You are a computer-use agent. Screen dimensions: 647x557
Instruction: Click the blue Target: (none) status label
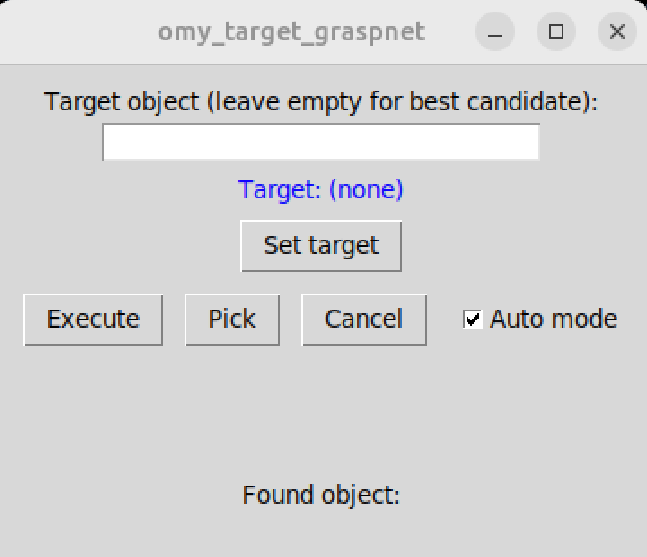[321, 190]
